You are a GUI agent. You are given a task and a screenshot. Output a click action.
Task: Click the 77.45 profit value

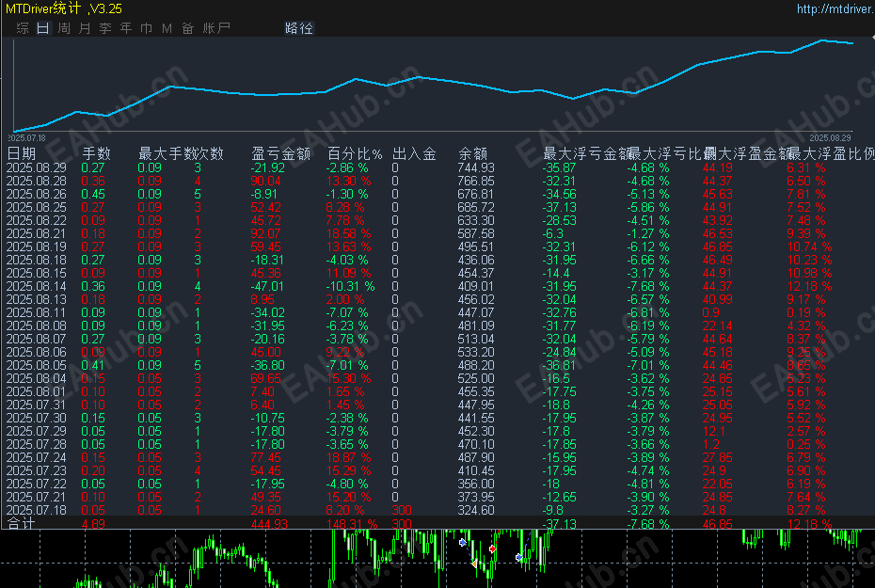click(x=265, y=457)
